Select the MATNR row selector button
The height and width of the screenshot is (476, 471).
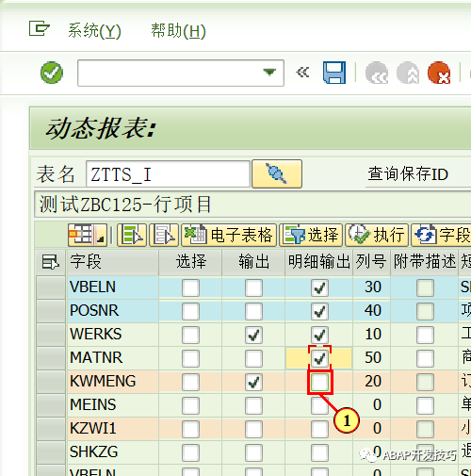pos(51,358)
